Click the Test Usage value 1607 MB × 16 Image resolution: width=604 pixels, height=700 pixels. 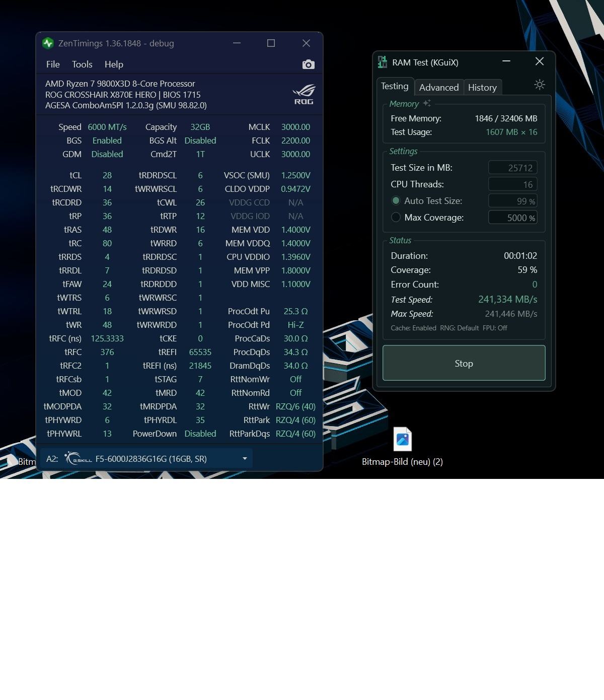point(511,132)
